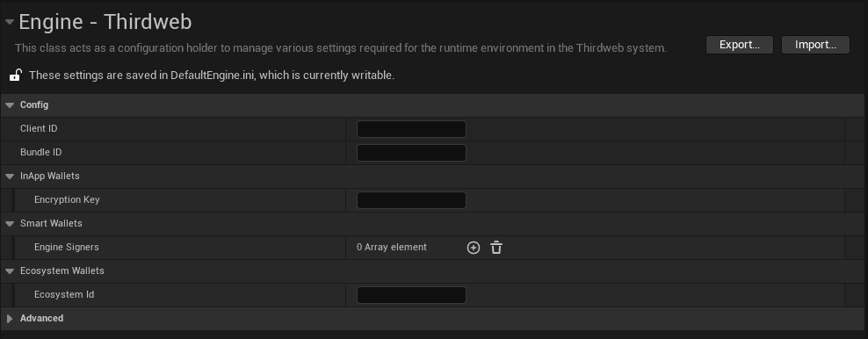Select the Client ID property label
The width and height of the screenshot is (868, 339).
39,128
